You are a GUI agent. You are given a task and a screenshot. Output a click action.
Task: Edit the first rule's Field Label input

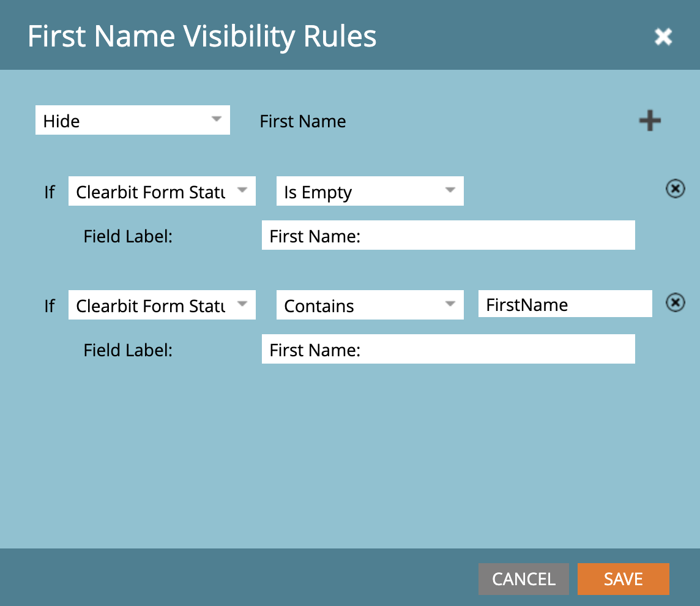coord(449,235)
